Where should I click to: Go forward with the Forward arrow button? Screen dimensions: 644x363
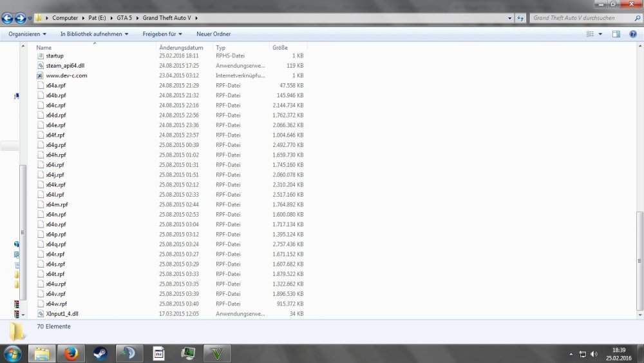coord(20,18)
